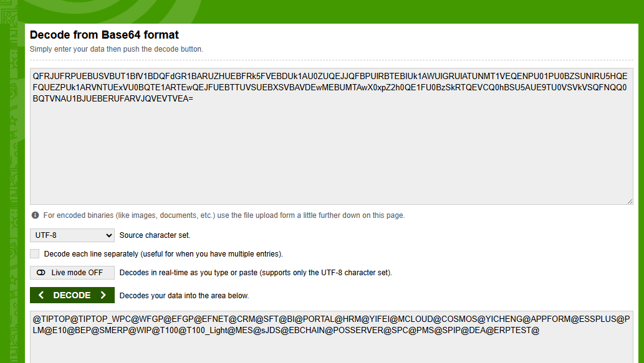Click the "Simply enter your data" subtitle text
644x363 pixels.
[117, 49]
